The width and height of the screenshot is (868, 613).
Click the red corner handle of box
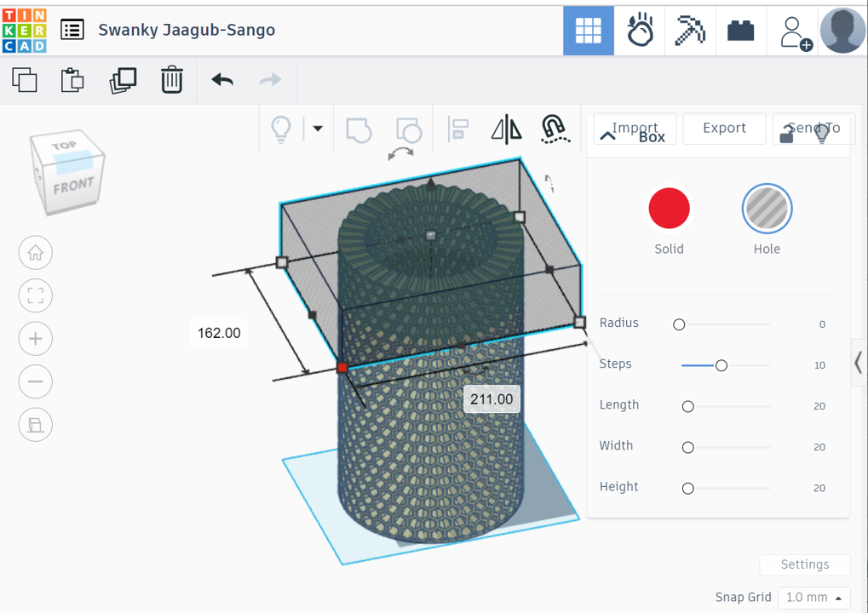click(x=342, y=367)
